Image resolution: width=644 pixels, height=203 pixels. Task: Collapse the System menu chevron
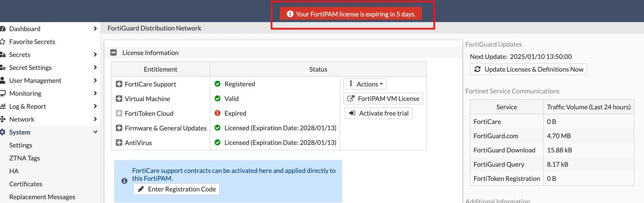(x=95, y=132)
